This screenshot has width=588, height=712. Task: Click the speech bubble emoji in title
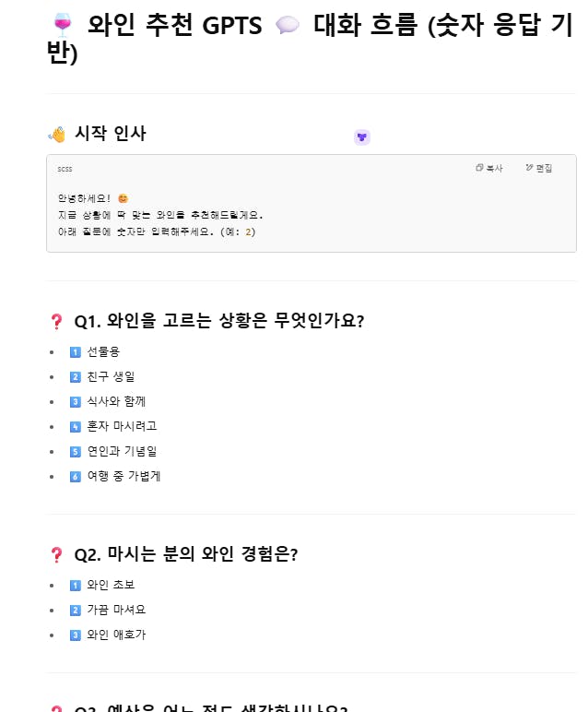(288, 25)
